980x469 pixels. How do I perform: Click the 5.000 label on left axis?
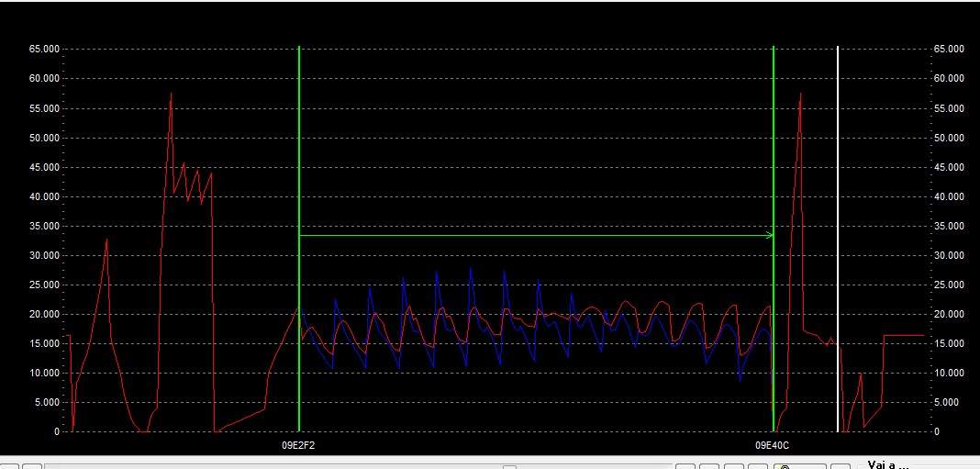tap(46, 403)
